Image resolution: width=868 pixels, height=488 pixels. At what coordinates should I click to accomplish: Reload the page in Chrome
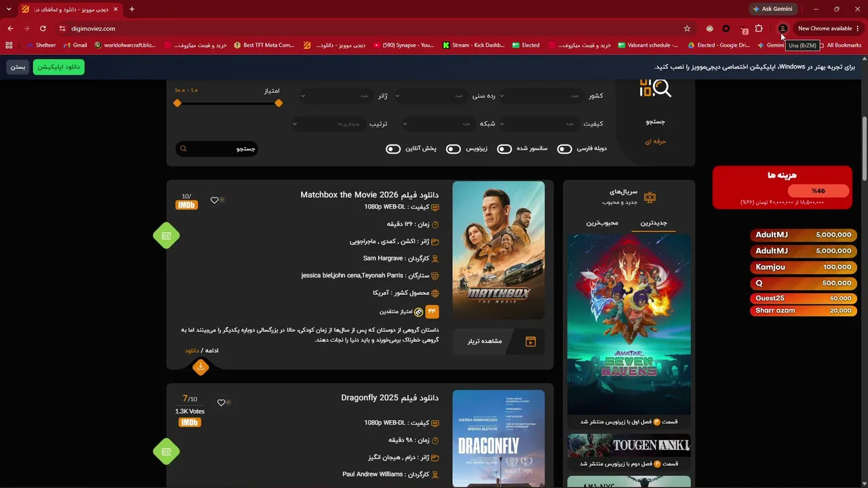coord(43,28)
